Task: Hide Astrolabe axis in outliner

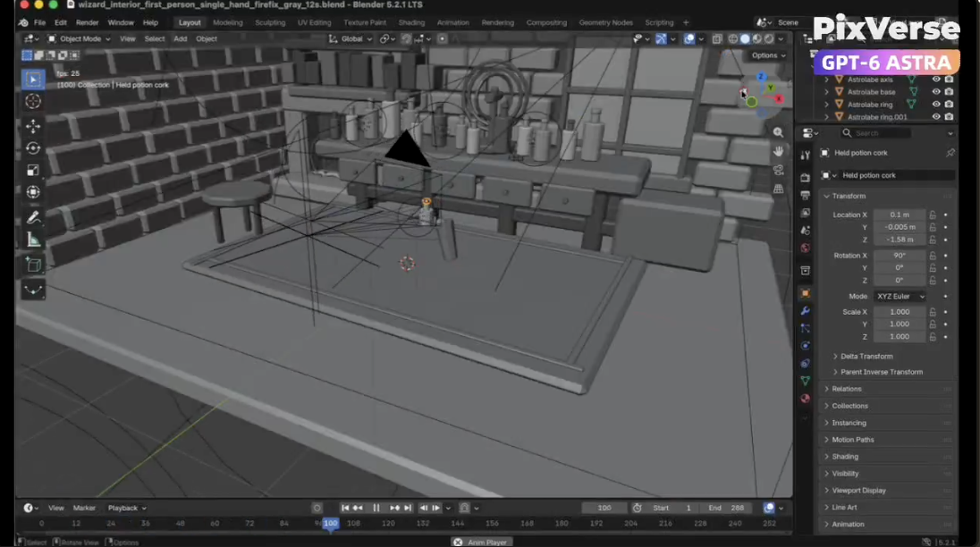Action: [935, 80]
